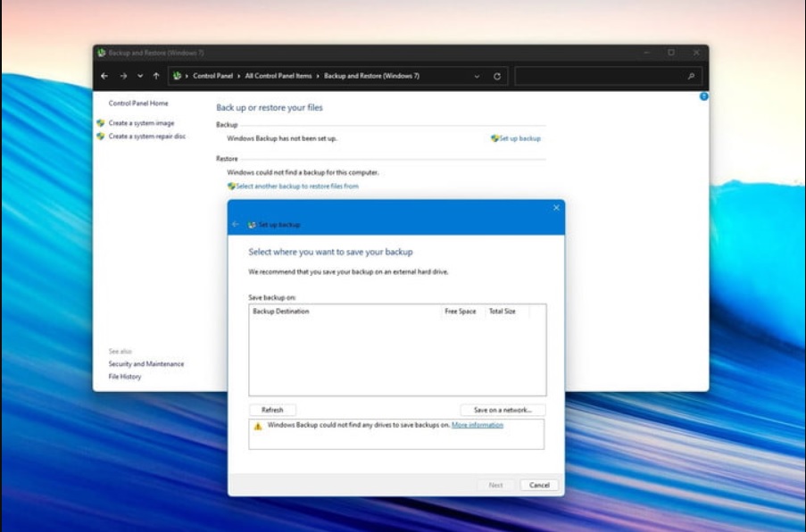Click Backup and Restore title bar icon
Screen dimensions: 806x532
(x=101, y=53)
